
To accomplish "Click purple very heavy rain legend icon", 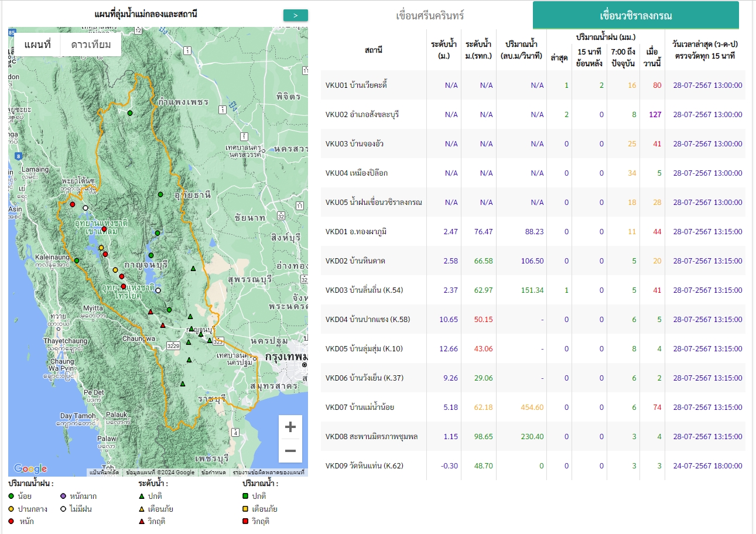I will click(x=63, y=497).
